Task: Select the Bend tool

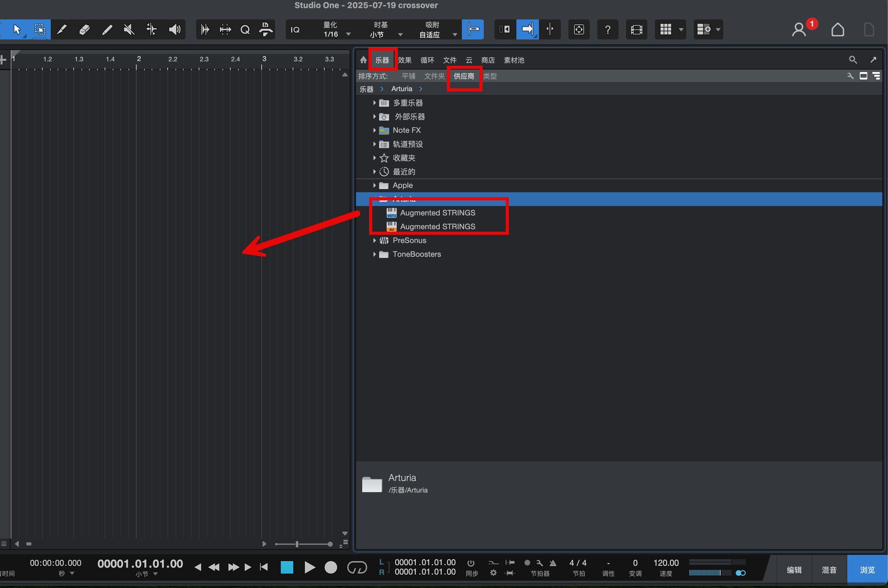Action: pos(152,30)
